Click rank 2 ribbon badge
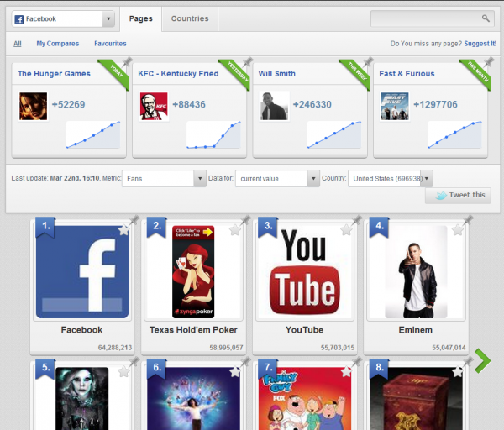This screenshot has width=504, height=430. (x=157, y=227)
